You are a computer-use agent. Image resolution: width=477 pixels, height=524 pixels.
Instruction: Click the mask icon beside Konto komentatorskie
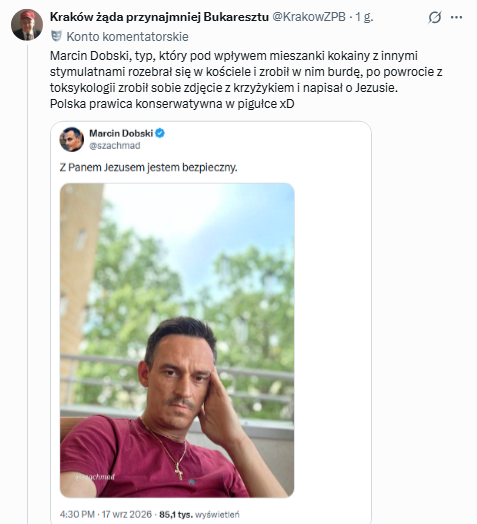point(56,36)
